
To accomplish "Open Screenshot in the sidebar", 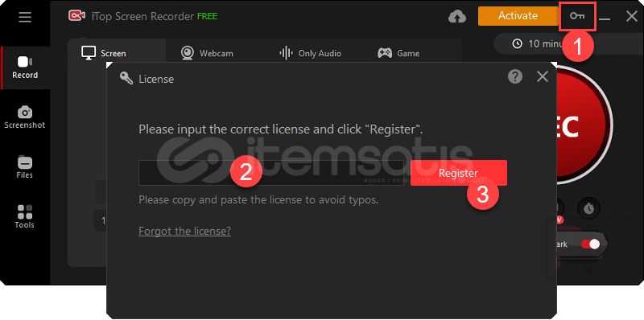I will [25, 117].
